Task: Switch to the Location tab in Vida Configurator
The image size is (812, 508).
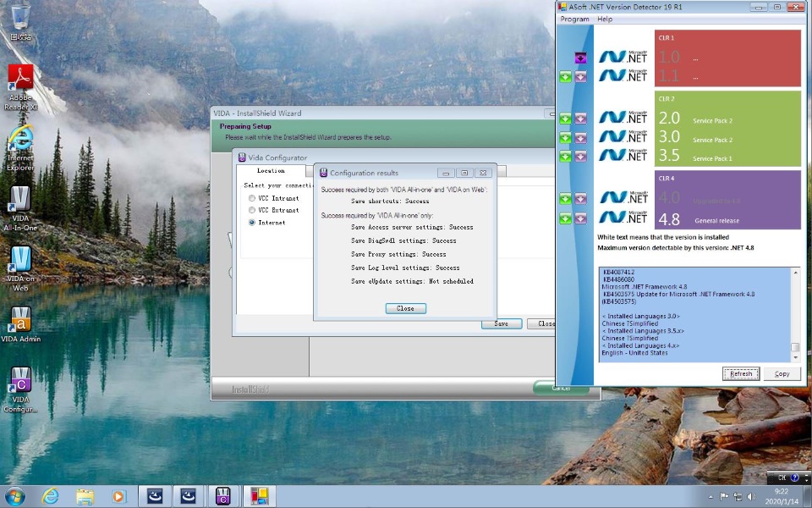Action: [x=271, y=170]
